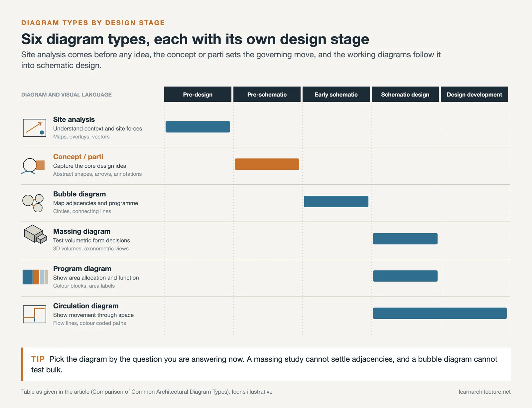
Task: Click 'Show movement through space' text
Action: 93,315
